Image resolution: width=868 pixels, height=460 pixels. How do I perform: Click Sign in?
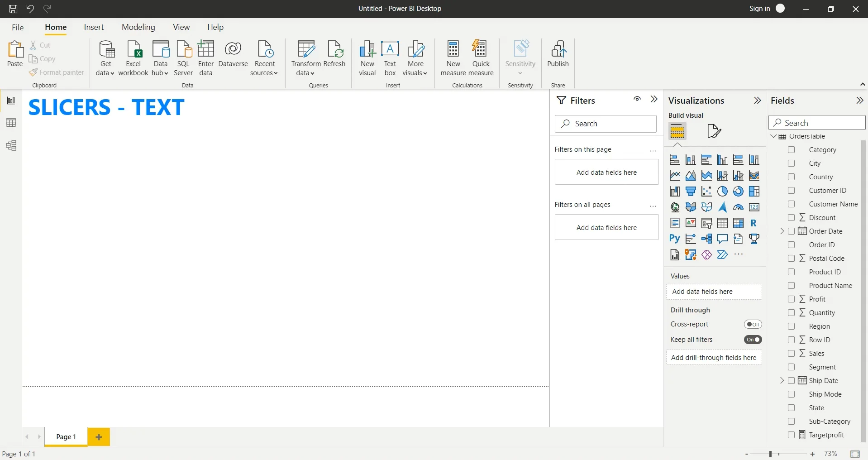(759, 9)
